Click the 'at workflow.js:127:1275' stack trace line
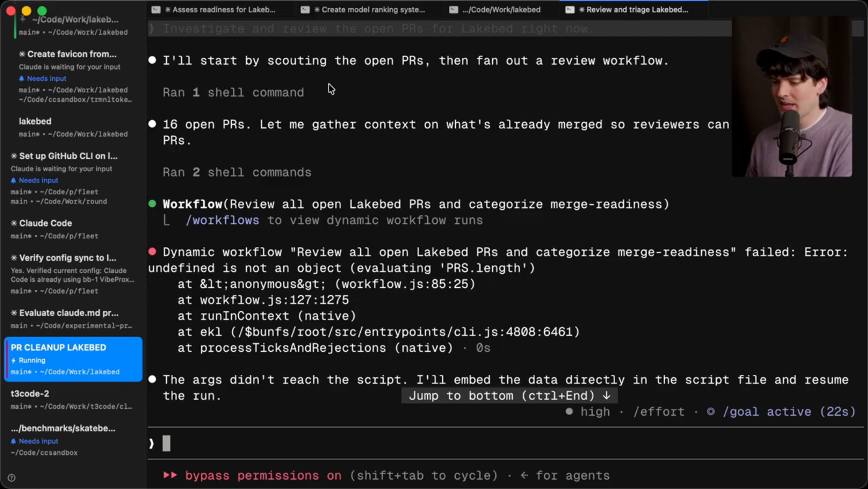 (x=263, y=300)
